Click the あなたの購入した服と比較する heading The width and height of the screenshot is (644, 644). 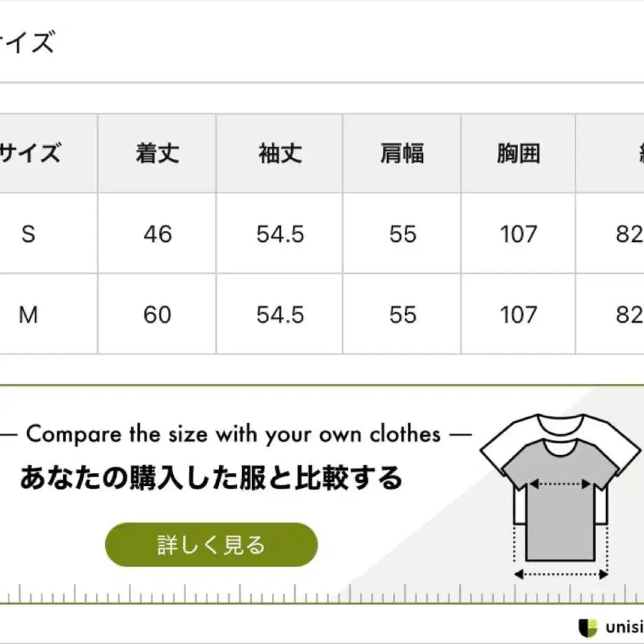(x=211, y=478)
